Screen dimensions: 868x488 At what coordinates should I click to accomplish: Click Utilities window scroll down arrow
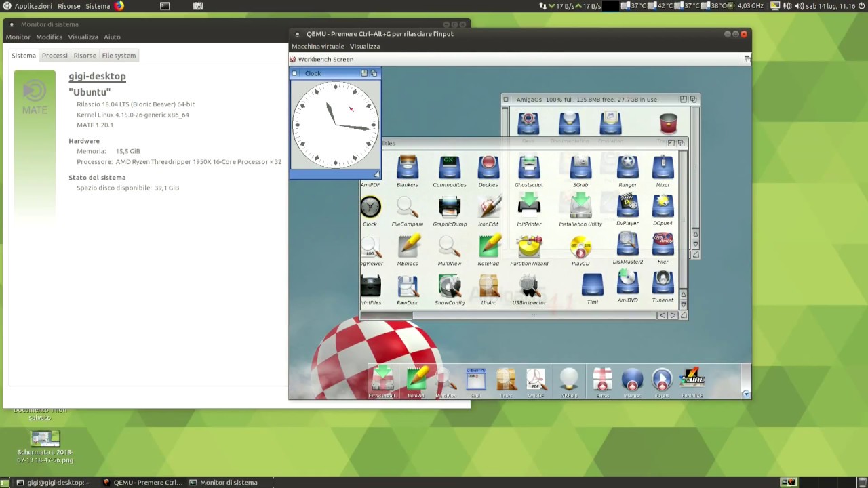click(x=683, y=304)
